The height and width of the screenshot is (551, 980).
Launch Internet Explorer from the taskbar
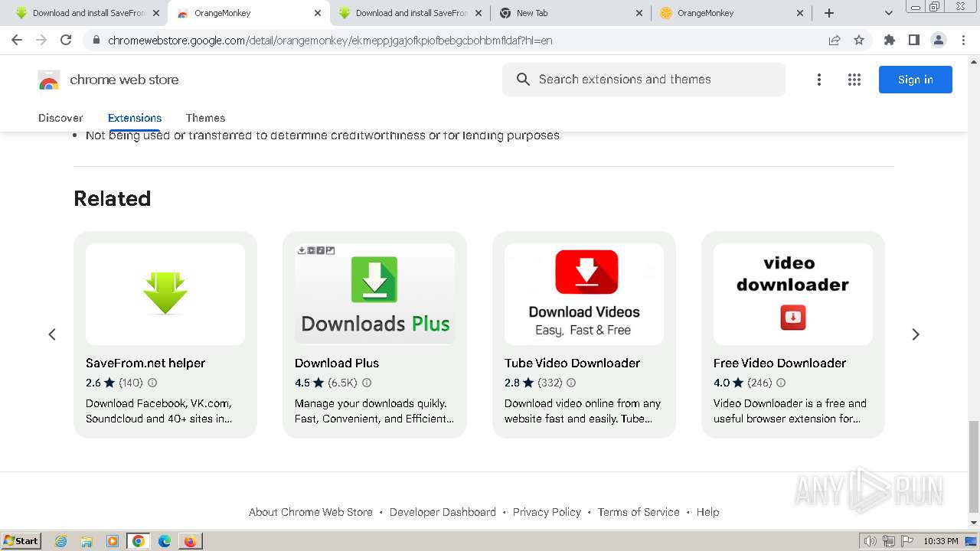(61, 541)
